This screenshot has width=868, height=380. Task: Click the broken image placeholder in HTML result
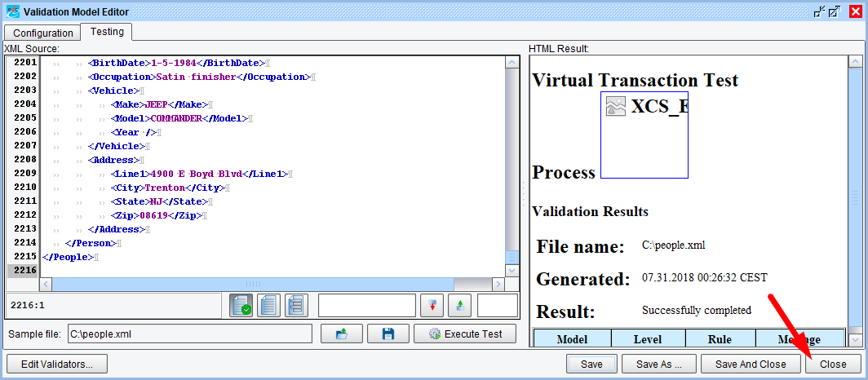[616, 107]
